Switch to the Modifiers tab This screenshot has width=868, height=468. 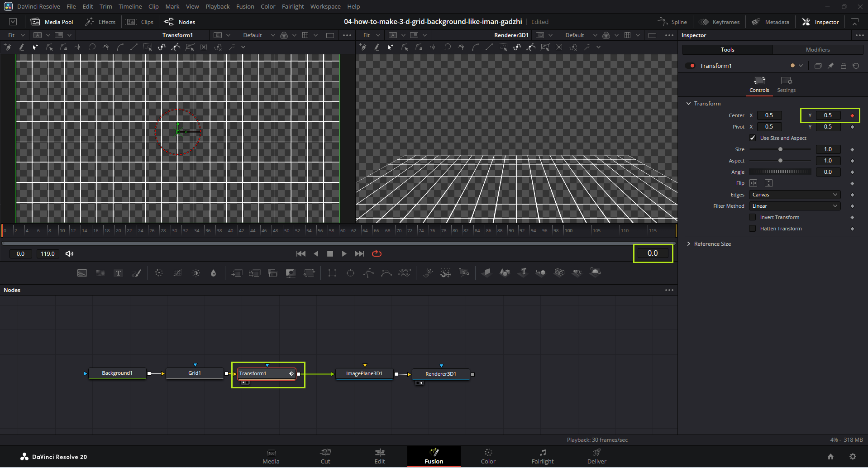(x=817, y=50)
